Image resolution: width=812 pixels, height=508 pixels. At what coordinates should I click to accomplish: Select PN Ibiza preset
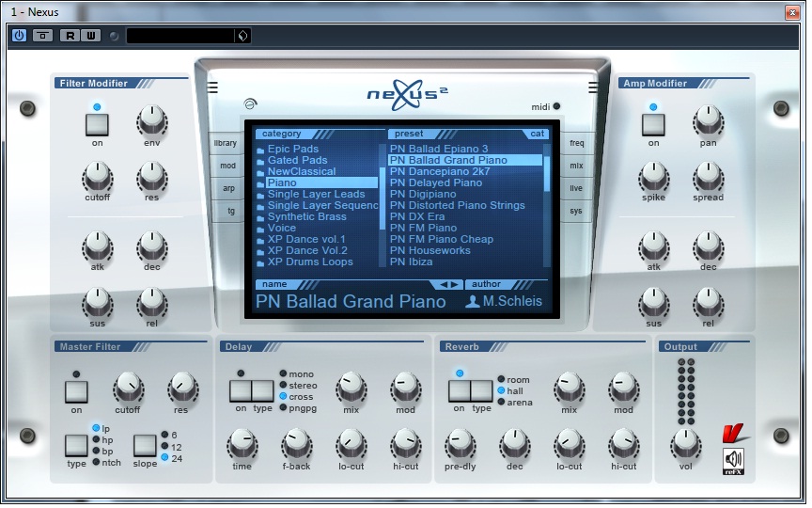[412, 262]
